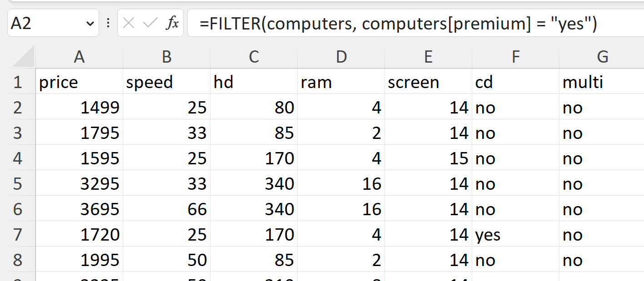Click the Cancel (X) icon beside the formula bar
This screenshot has height=281, width=644.
point(129,23)
